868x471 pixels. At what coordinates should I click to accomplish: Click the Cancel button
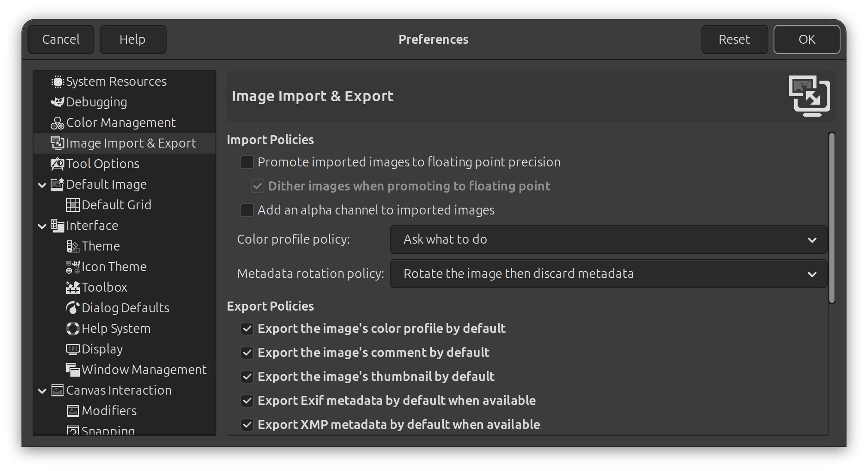pos(61,39)
